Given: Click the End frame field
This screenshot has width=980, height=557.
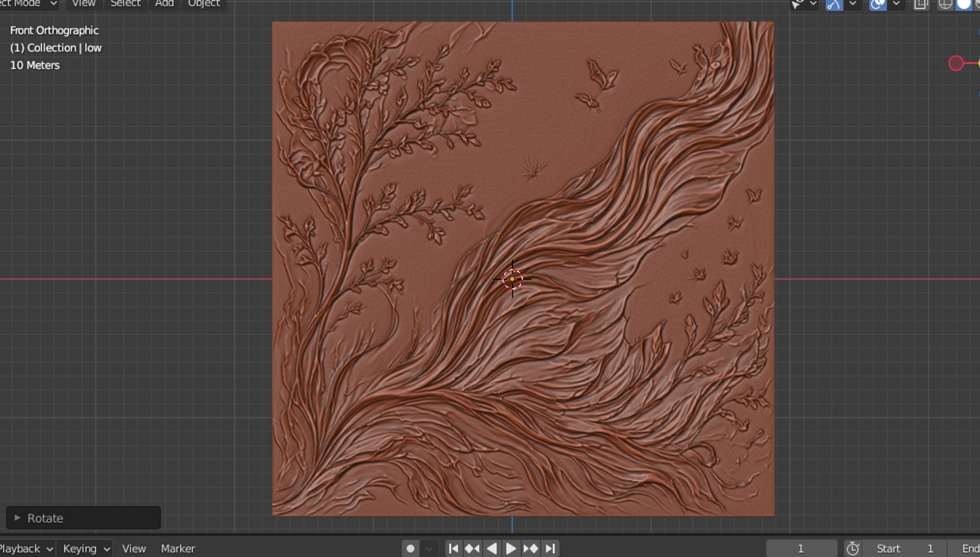Looking at the screenshot, I should click(965, 548).
